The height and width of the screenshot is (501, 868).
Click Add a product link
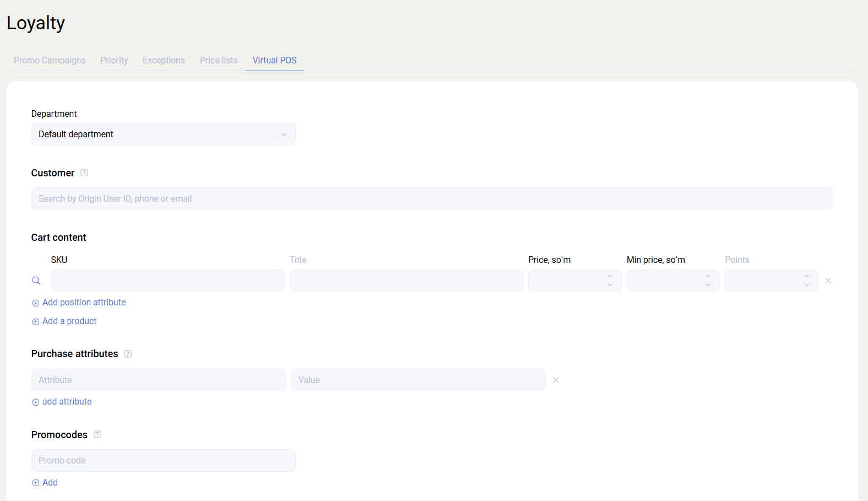[69, 321]
